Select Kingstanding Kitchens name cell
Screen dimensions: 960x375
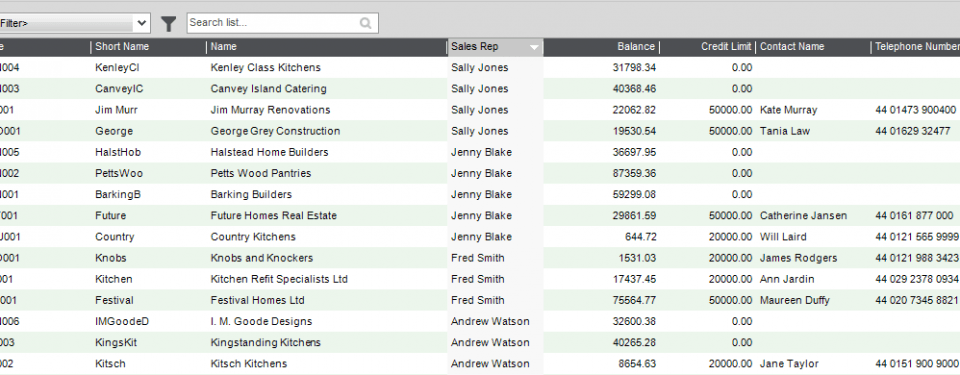pos(265,343)
